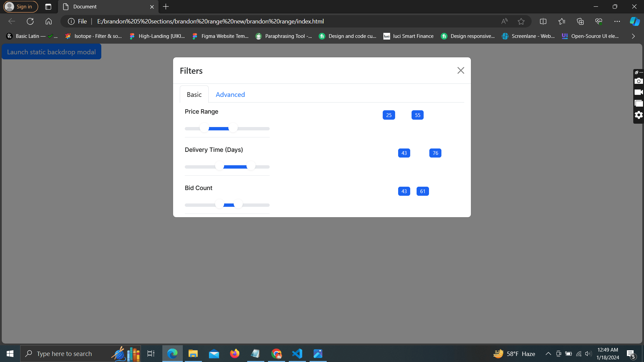Switch to the Advanced tab
644x362 pixels.
[230, 95]
